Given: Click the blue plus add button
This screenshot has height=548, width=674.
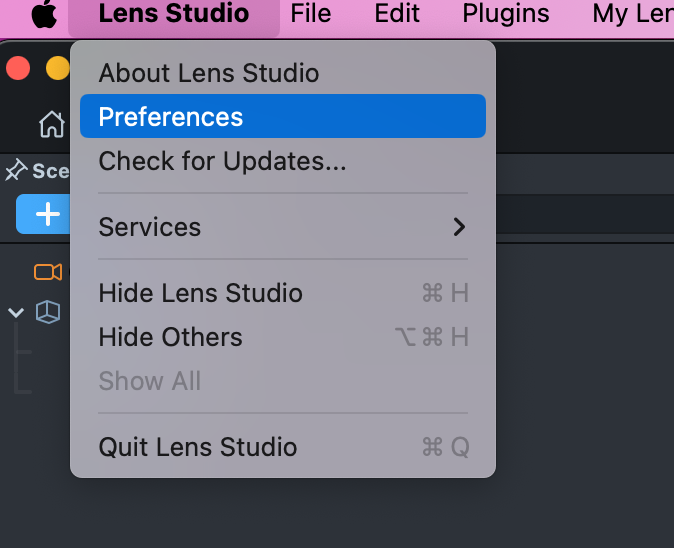Looking at the screenshot, I should coord(46,214).
